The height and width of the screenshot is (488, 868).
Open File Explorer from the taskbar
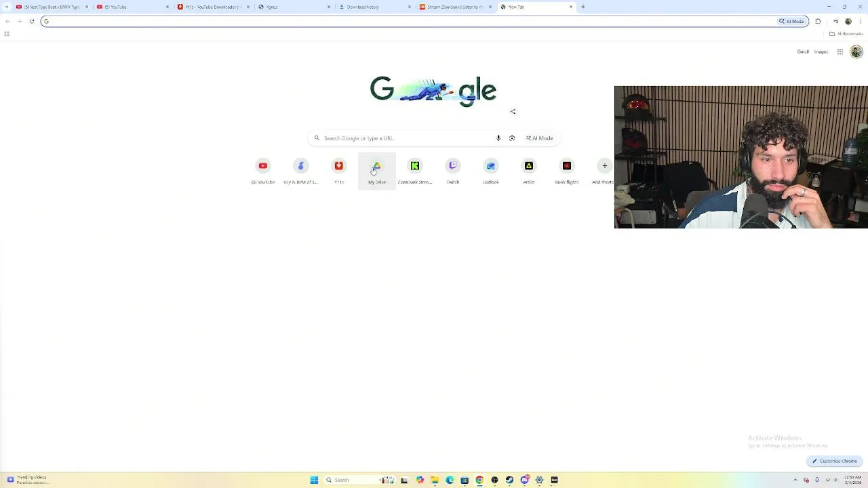tap(435, 480)
